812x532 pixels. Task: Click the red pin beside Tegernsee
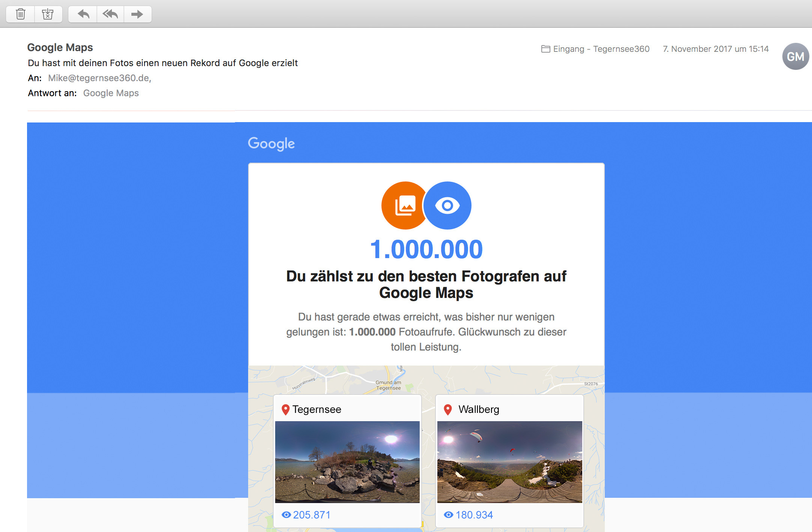[x=285, y=410]
